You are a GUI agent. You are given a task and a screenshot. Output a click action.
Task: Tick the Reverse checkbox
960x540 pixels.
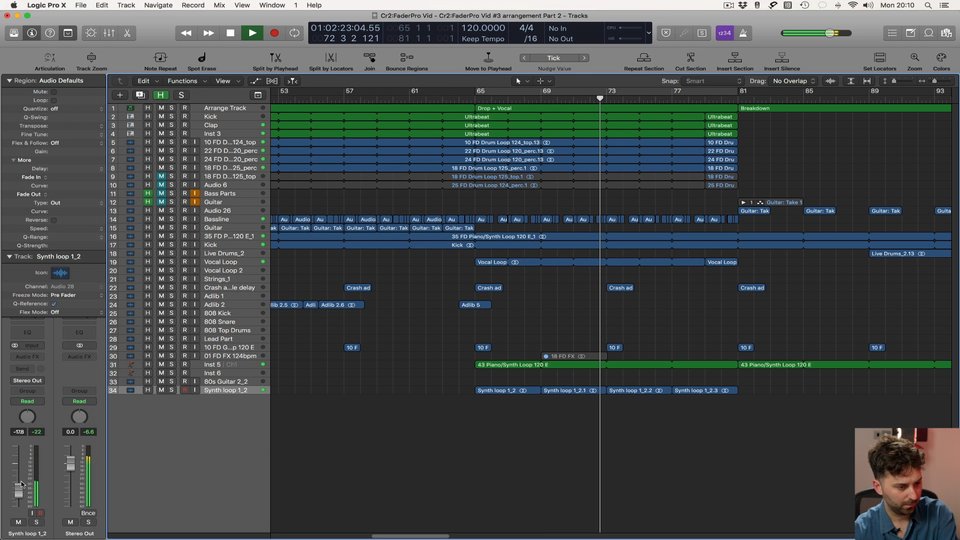pyautogui.click(x=54, y=220)
